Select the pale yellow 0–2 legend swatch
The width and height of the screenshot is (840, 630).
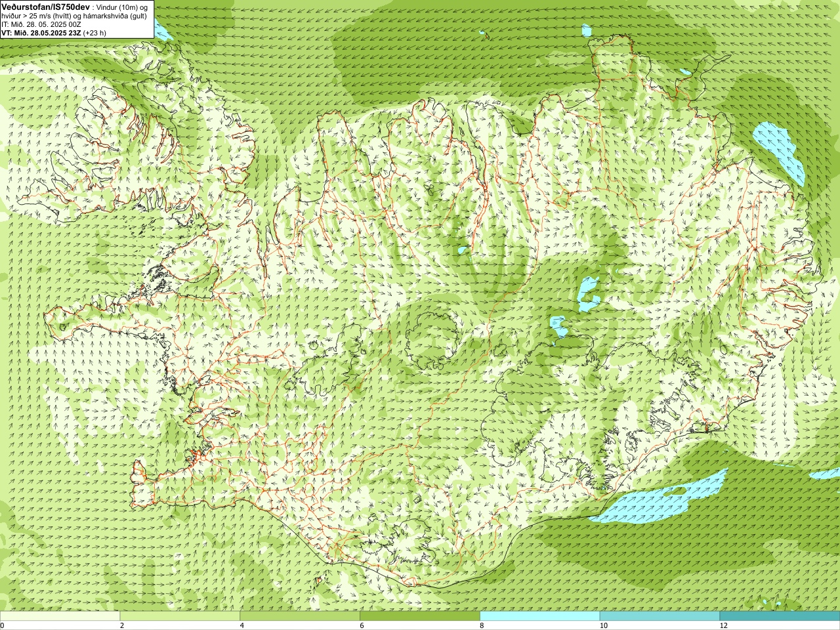point(60,616)
